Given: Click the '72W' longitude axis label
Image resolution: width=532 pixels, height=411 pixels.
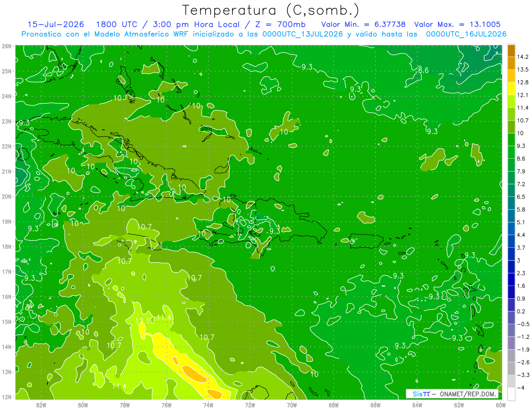Looking at the screenshot, I should [x=250, y=404].
